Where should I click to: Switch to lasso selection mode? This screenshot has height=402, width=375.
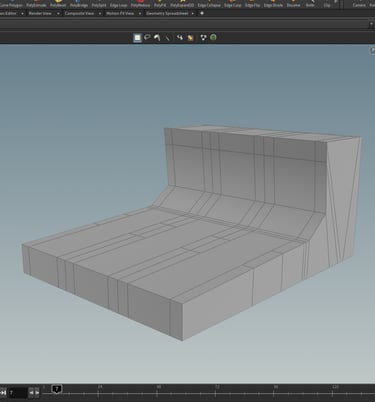click(x=147, y=38)
